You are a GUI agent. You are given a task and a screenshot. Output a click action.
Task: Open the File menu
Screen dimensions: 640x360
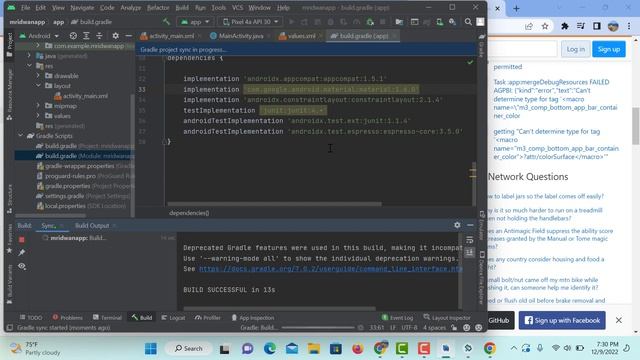(25, 8)
